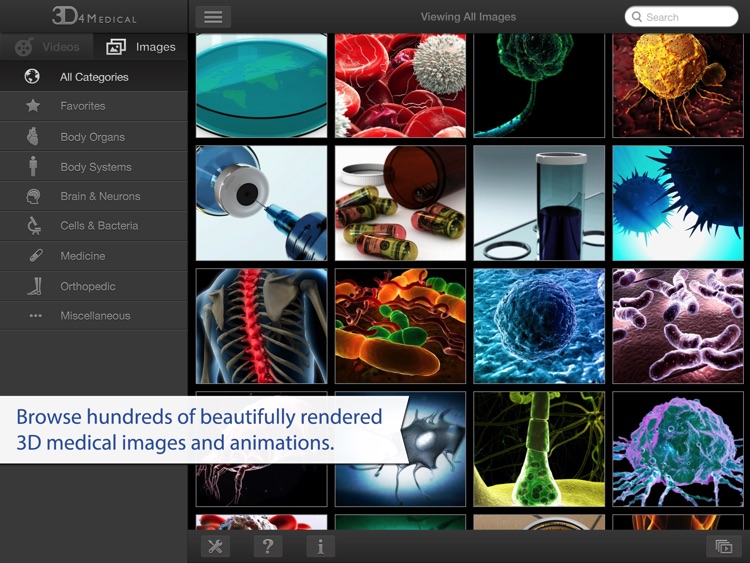Open the purple and teal macrophage image
The height and width of the screenshot is (563, 750).
[x=678, y=449]
